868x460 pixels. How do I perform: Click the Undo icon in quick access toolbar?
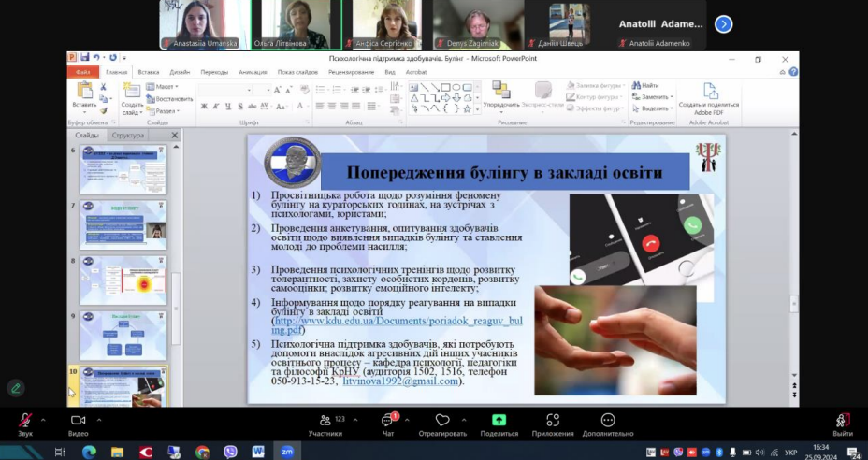95,58
